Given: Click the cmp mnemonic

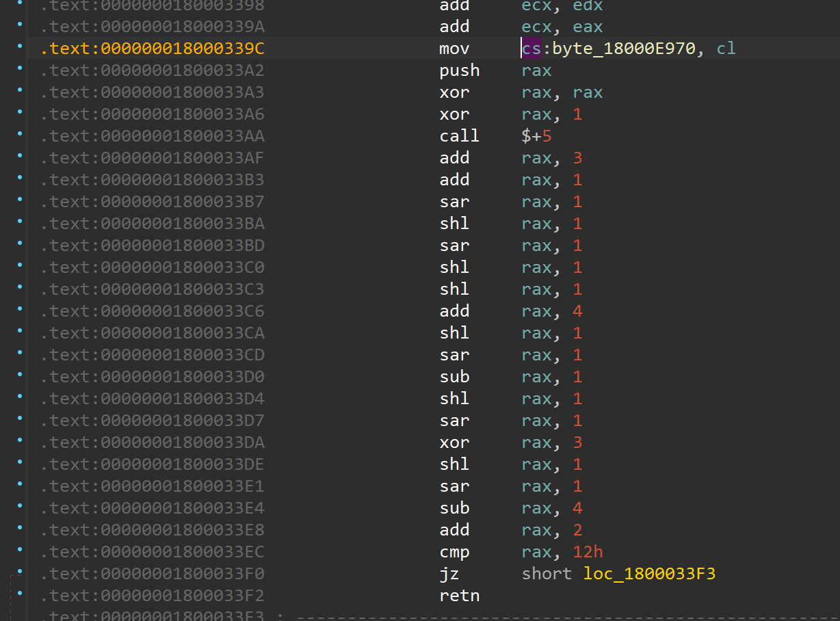Looking at the screenshot, I should click(455, 552).
